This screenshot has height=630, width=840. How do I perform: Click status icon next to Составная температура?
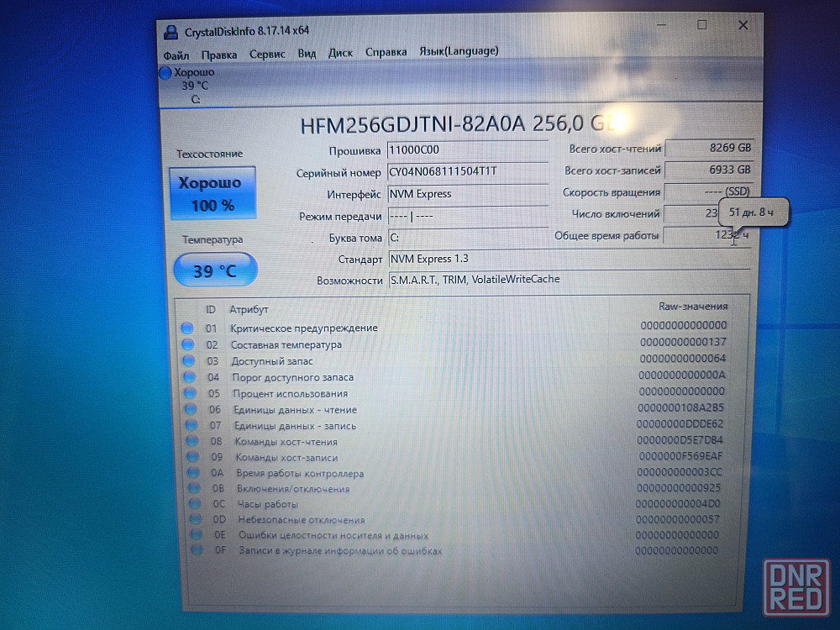[x=188, y=344]
